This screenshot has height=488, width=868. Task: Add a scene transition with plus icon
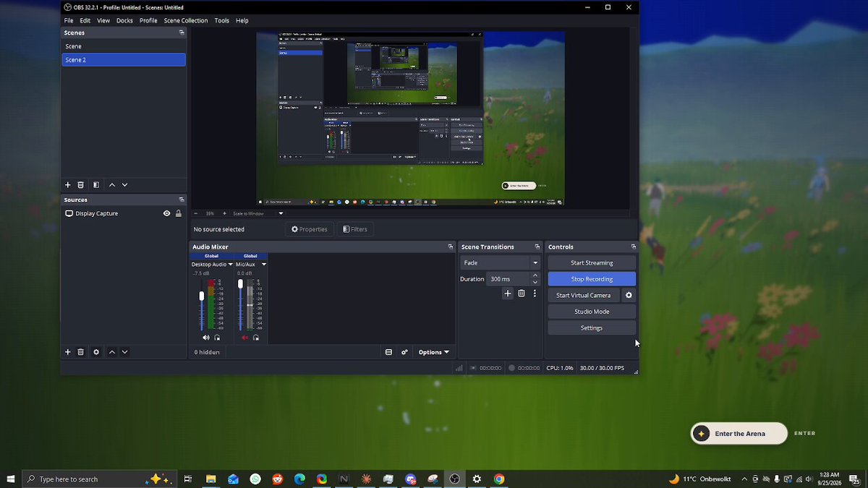tap(508, 294)
